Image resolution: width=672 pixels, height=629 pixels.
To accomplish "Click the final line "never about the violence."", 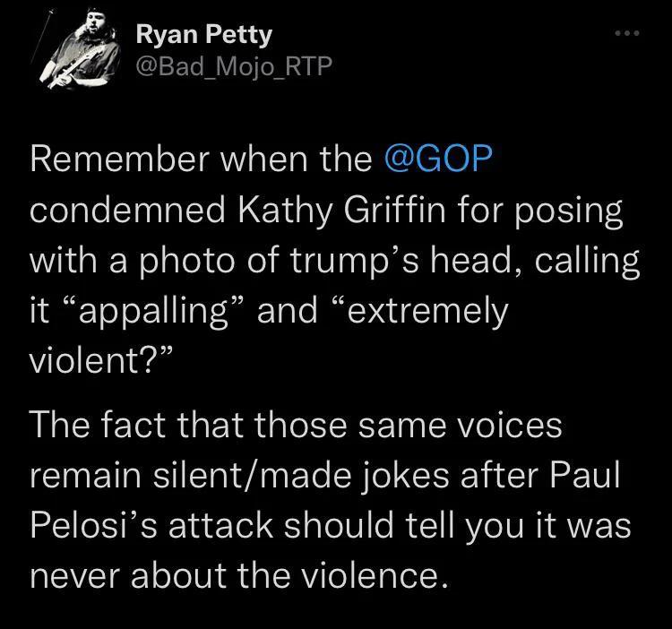I will click(239, 575).
